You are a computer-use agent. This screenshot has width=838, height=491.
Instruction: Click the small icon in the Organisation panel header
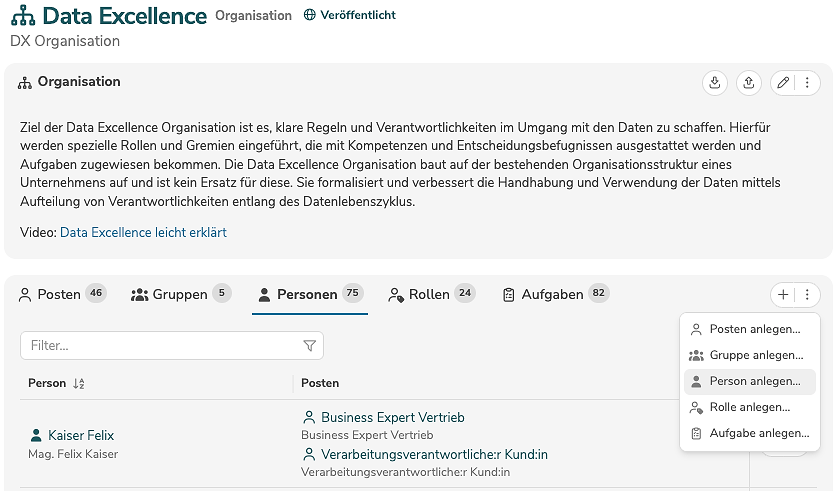[x=25, y=83]
